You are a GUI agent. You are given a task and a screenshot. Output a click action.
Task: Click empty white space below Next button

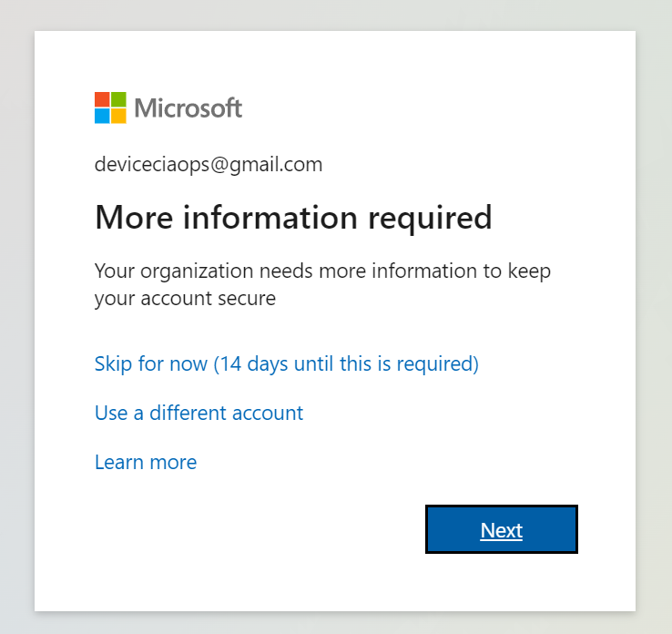pos(501,583)
